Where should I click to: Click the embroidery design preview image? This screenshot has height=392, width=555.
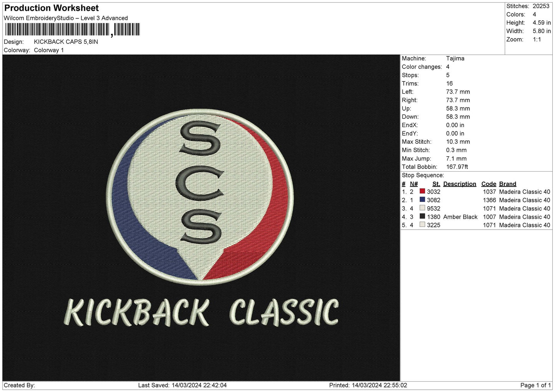click(201, 218)
